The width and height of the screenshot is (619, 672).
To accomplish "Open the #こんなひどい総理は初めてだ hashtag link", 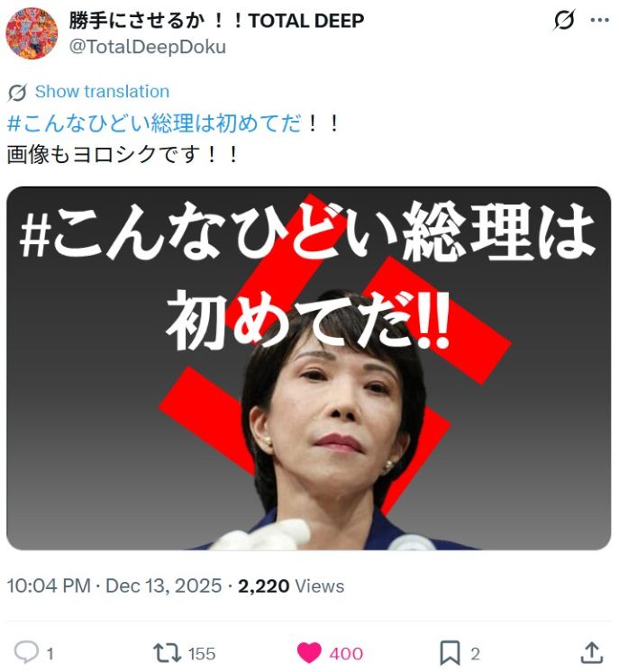I will (x=153, y=123).
